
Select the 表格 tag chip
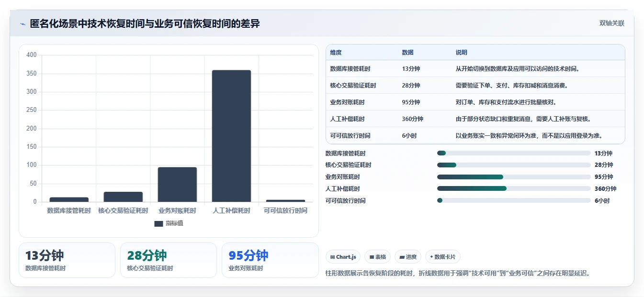(378, 257)
